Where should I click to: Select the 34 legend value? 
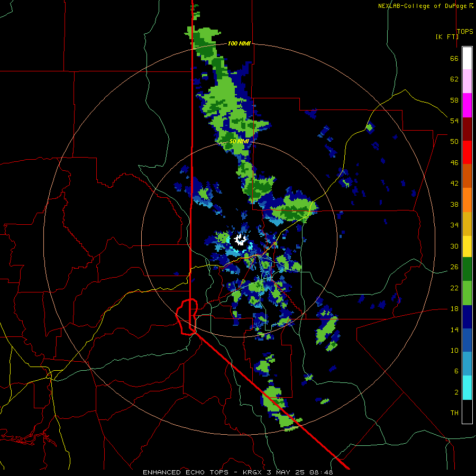(x=454, y=225)
